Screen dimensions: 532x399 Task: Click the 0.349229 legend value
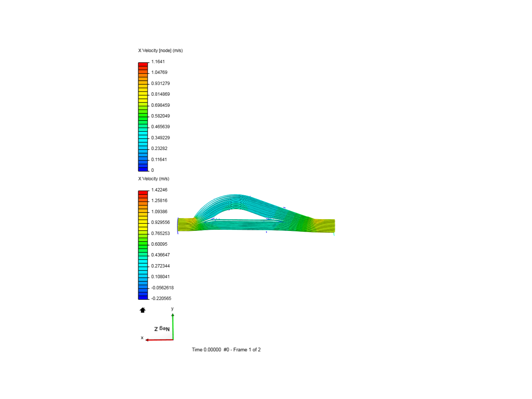click(160, 138)
